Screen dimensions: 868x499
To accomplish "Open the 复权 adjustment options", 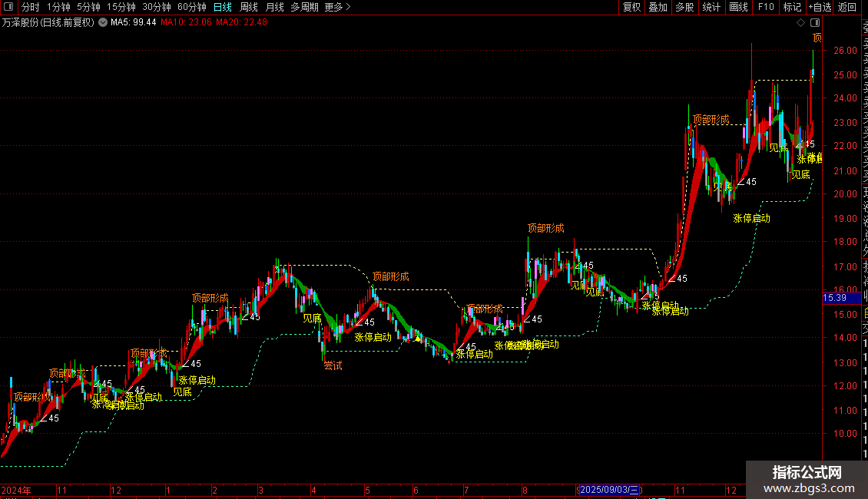I will [x=631, y=7].
